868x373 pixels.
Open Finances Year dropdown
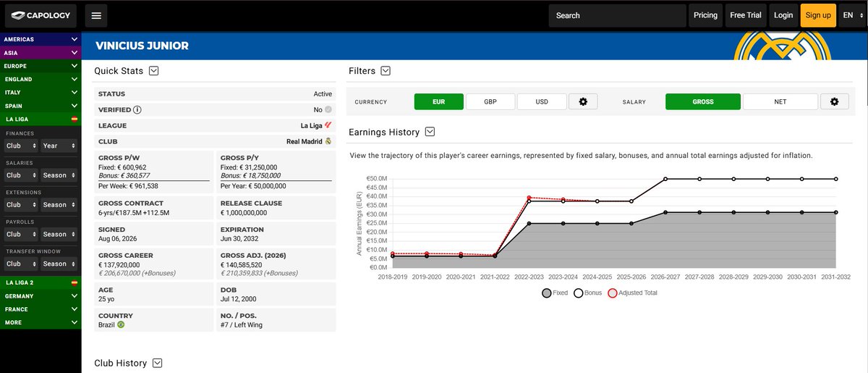click(59, 146)
